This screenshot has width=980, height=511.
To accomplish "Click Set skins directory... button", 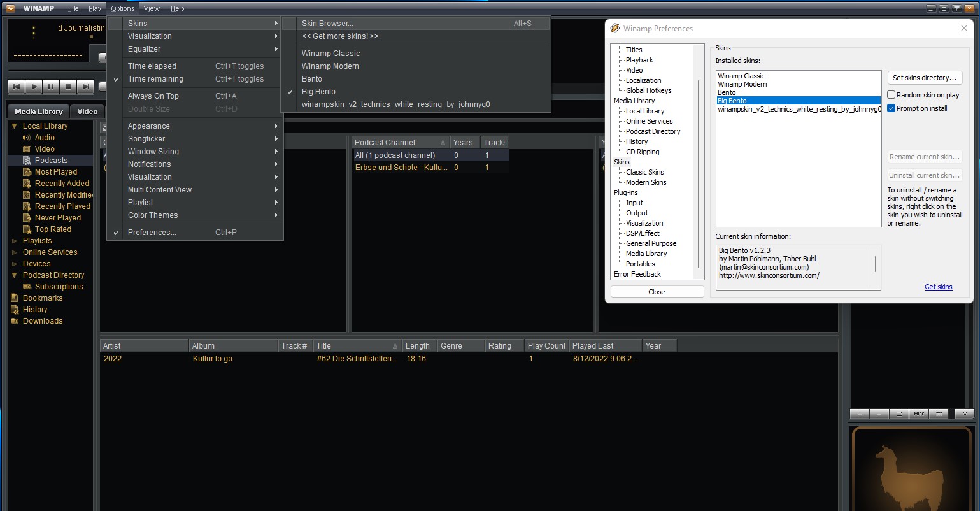I will [925, 78].
